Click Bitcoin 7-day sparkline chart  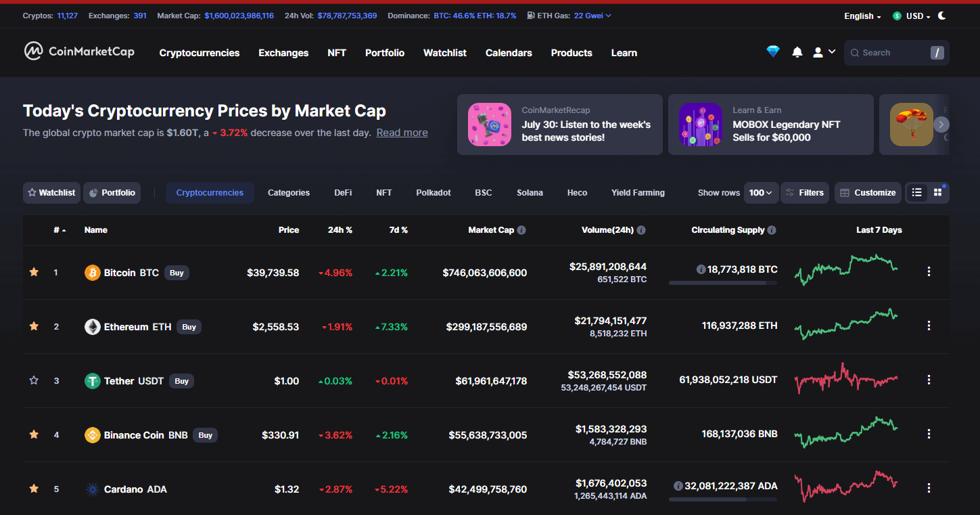tap(846, 269)
